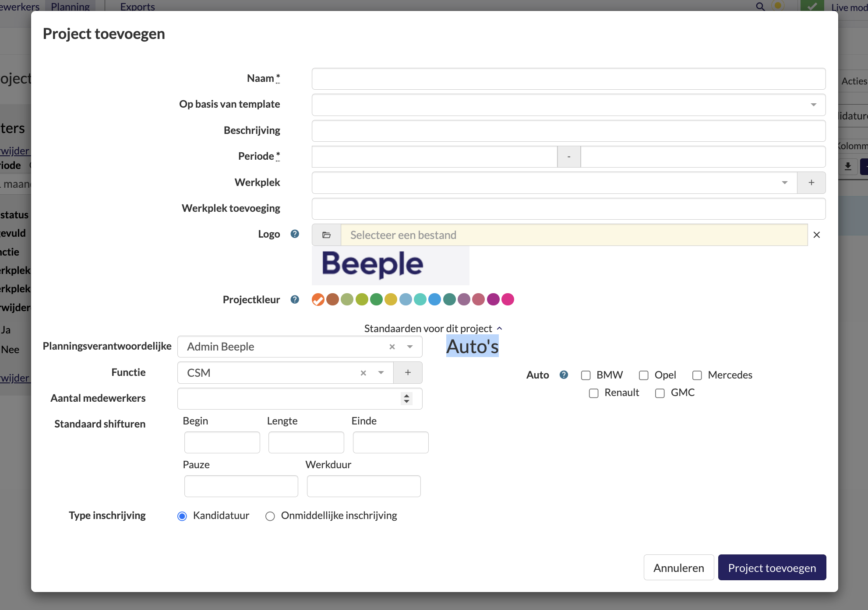Click the Periode start date field
The image size is (868, 610).
(434, 157)
